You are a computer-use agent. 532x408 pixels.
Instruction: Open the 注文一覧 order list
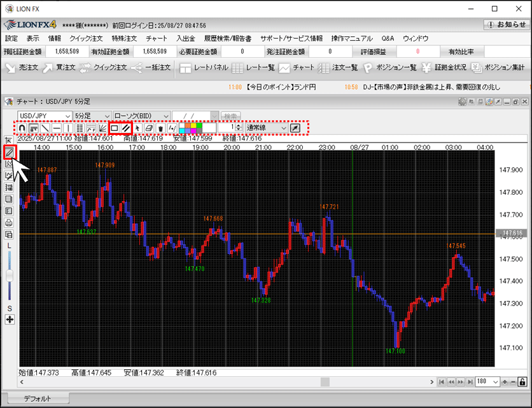[338, 67]
